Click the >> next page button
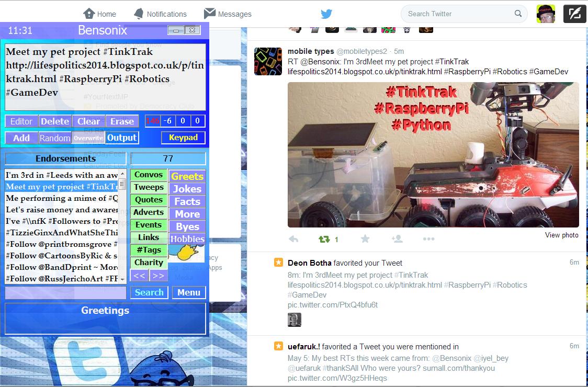The width and height of the screenshot is (588, 387). [159, 276]
